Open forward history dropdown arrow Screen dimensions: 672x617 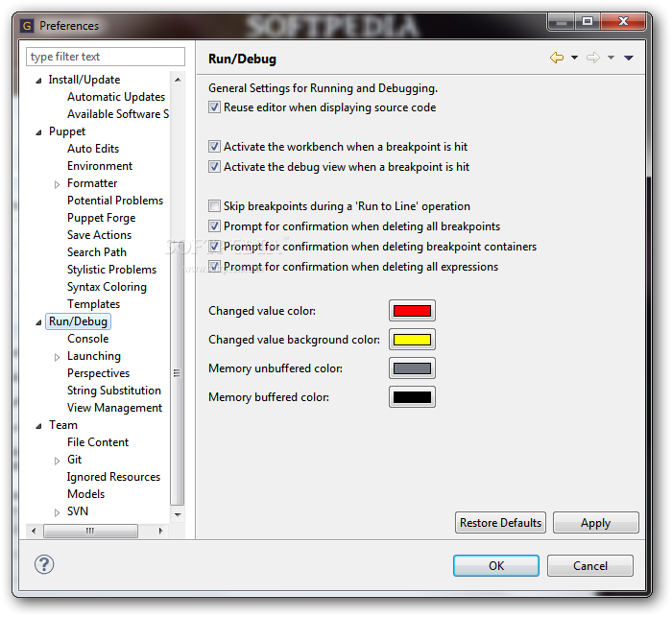coord(611,58)
